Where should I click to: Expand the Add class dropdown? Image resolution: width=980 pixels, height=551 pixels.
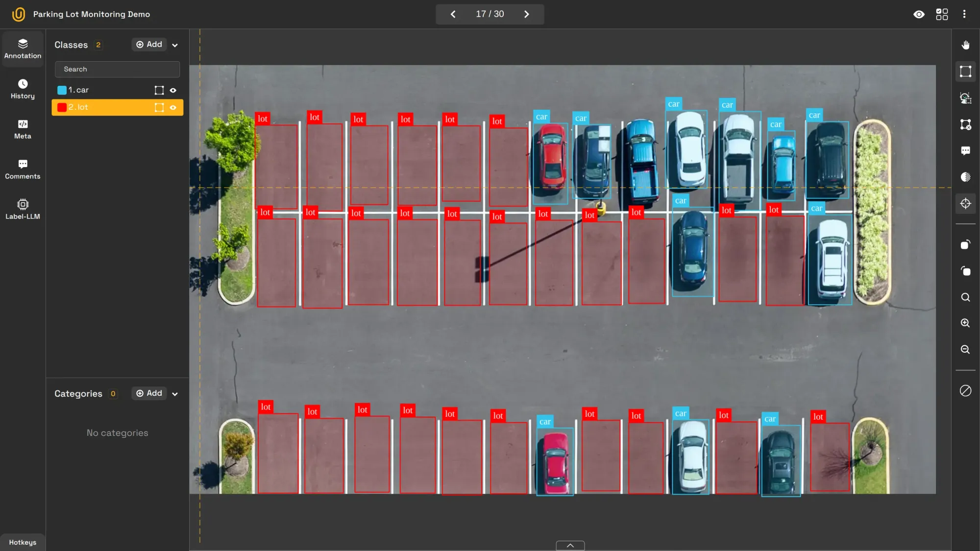coord(174,45)
